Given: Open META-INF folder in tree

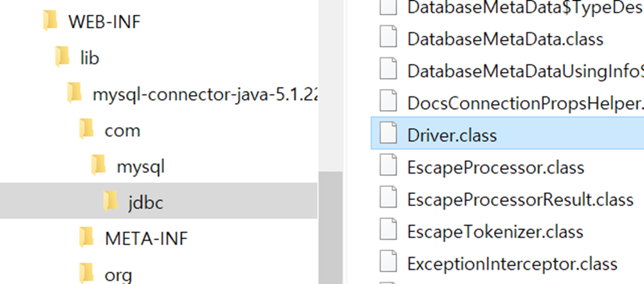Looking at the screenshot, I should [147, 238].
